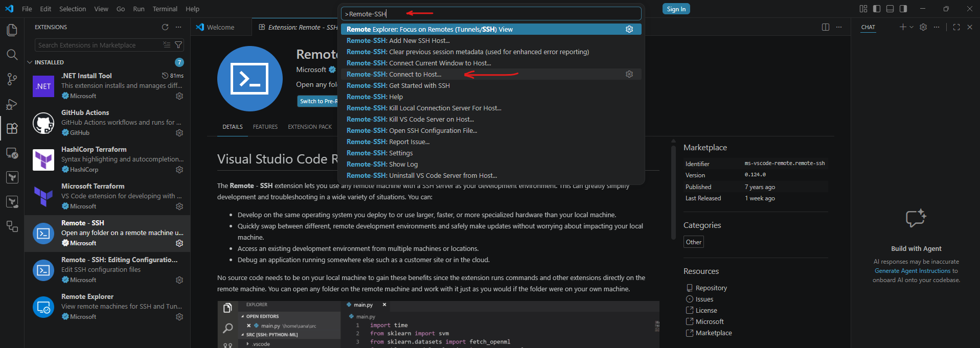Toggle the secondary side bar layout button

click(903, 9)
